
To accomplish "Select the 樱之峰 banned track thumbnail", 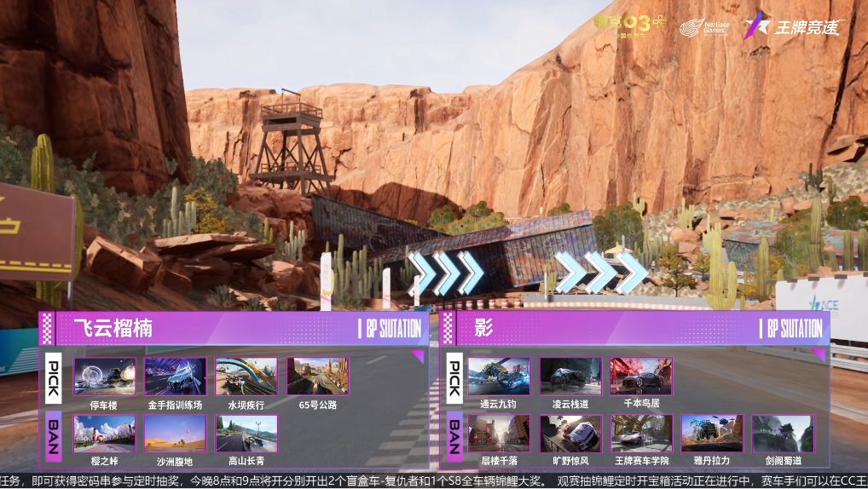I will [104, 434].
